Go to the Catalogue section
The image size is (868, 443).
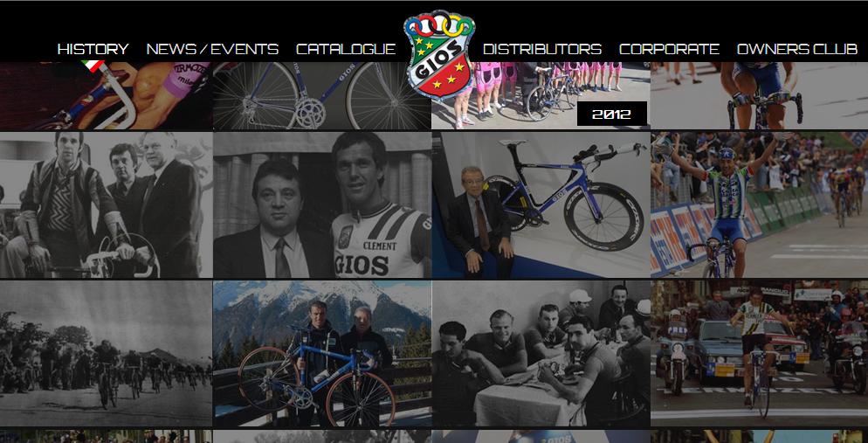[346, 49]
